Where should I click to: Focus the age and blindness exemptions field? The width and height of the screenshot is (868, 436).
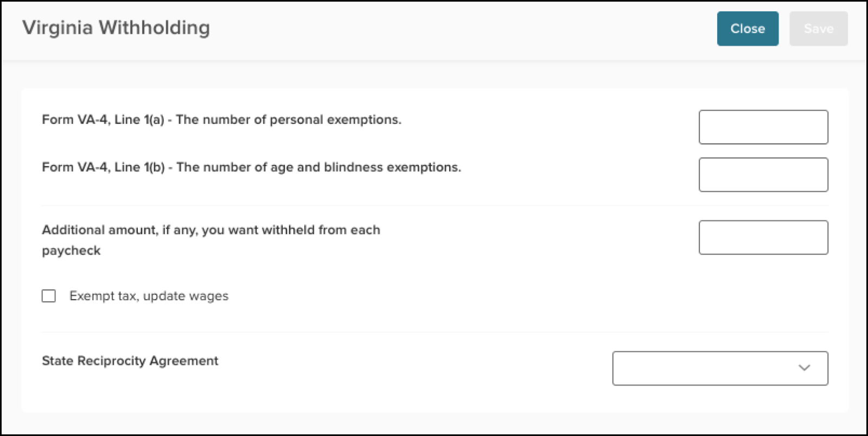click(763, 175)
